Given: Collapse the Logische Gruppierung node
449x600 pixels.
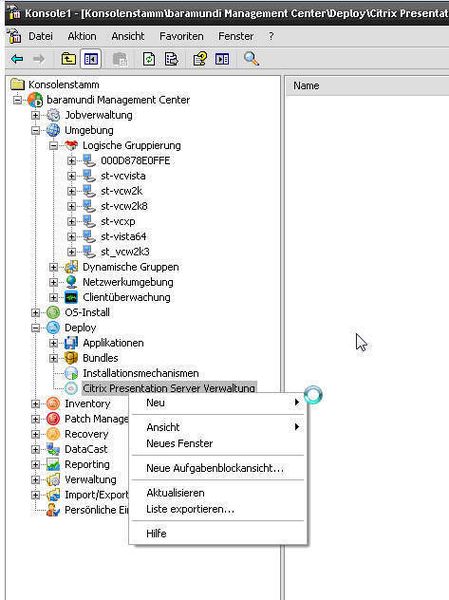Looking at the screenshot, I should [54, 146].
